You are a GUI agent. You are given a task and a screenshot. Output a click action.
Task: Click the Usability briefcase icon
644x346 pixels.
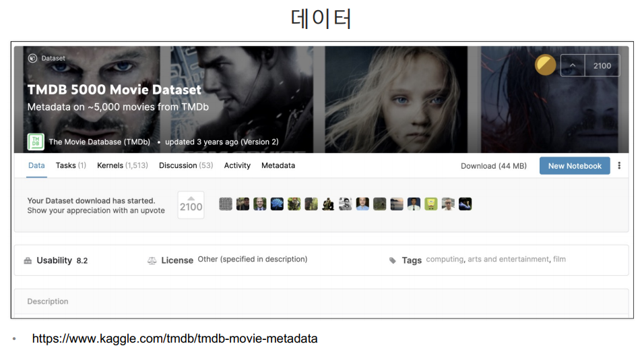click(x=28, y=260)
